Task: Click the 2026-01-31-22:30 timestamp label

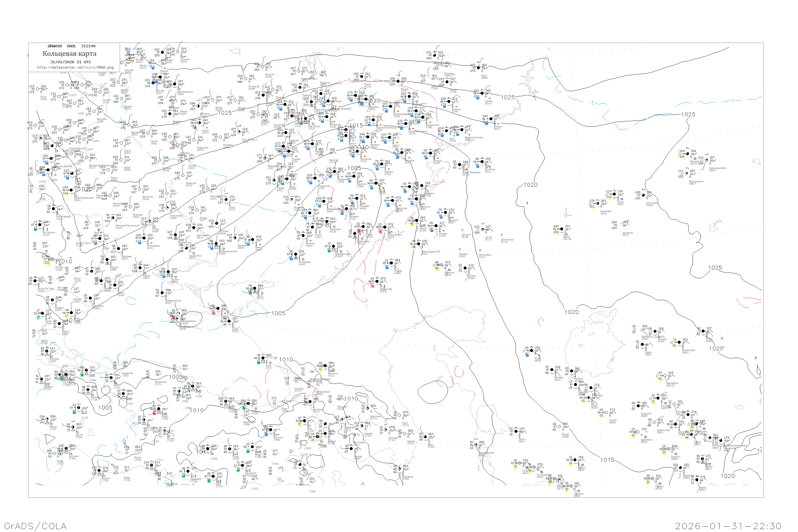Action: pyautogui.click(x=728, y=526)
